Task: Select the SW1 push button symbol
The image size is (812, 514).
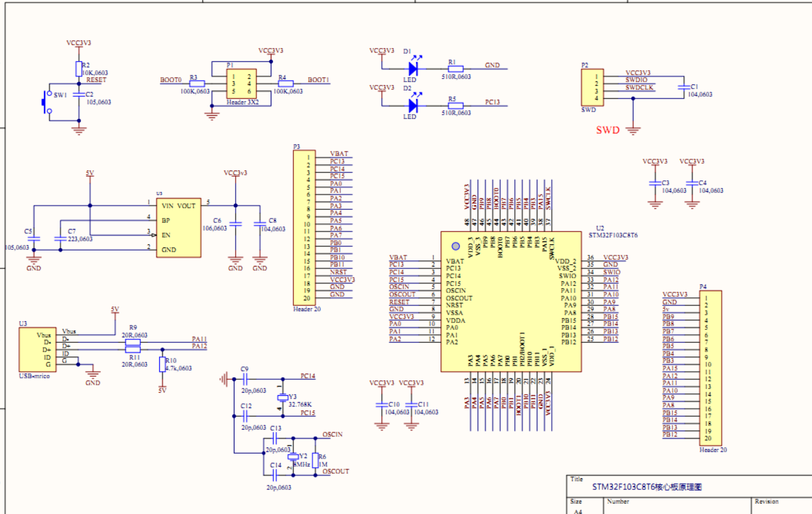Action: click(x=46, y=102)
